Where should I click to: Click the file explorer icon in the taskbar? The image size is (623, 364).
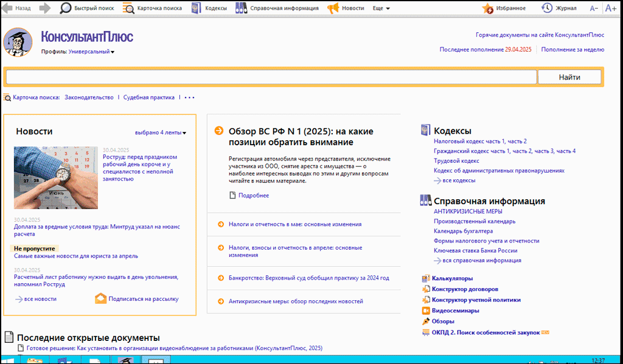(35, 360)
